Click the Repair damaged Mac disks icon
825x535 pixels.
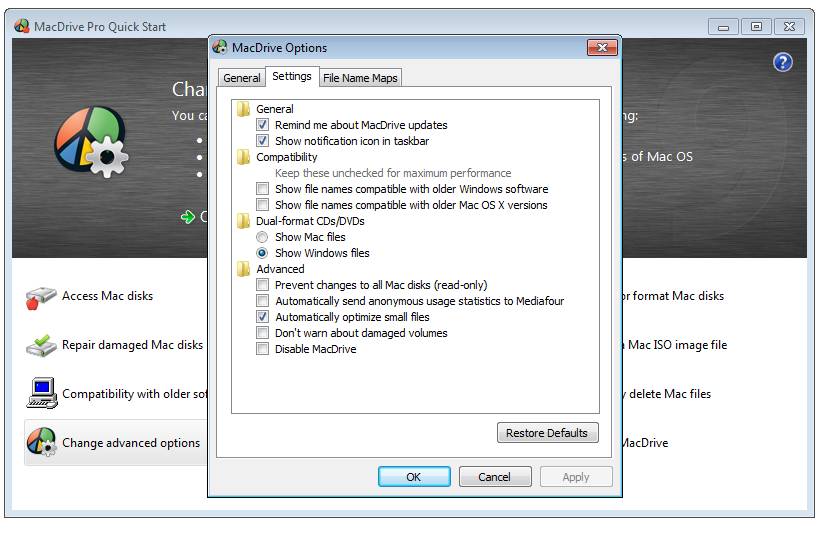41,346
